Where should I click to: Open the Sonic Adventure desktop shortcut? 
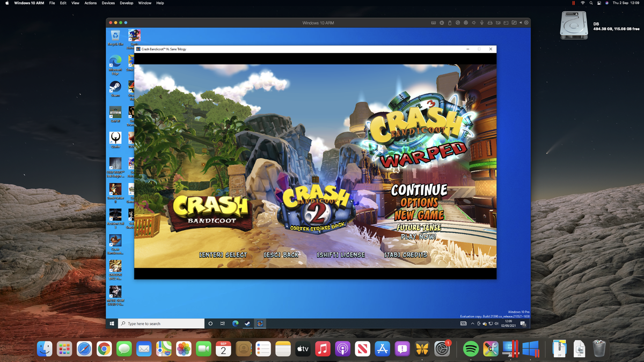[134, 39]
